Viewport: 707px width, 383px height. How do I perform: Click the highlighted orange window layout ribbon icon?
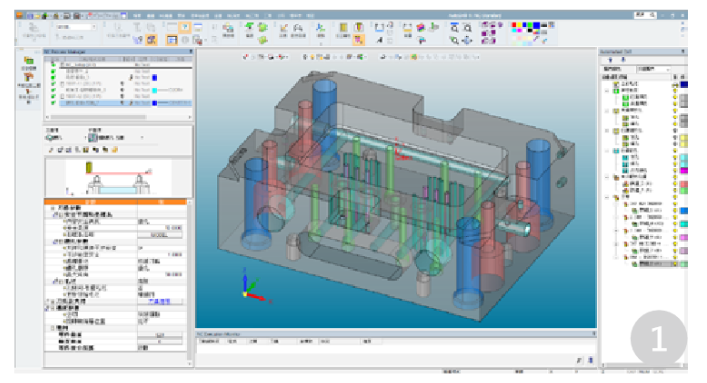[x=172, y=40]
